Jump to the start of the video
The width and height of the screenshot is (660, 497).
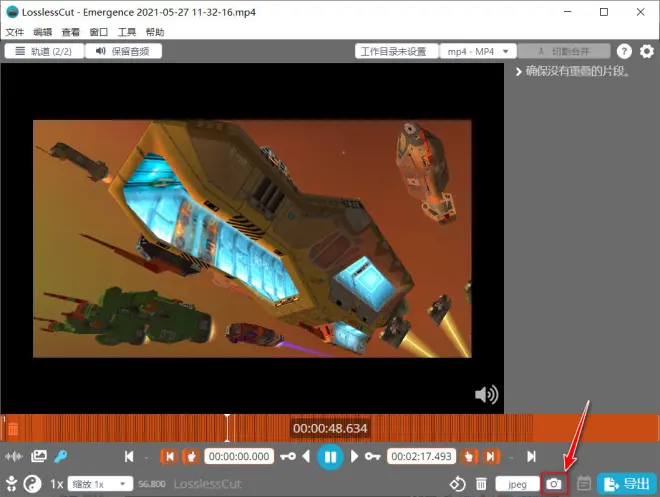129,457
